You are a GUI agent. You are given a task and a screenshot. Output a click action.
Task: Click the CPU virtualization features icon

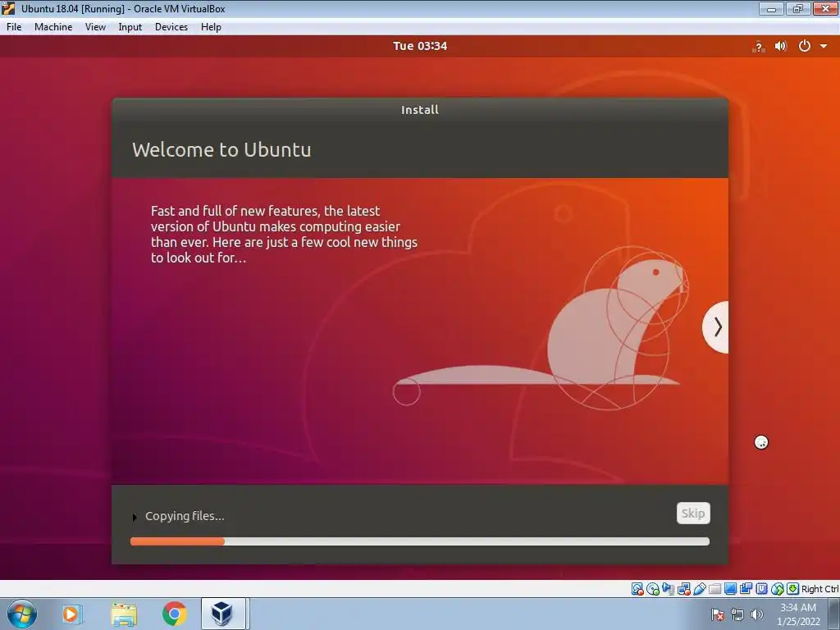761,589
